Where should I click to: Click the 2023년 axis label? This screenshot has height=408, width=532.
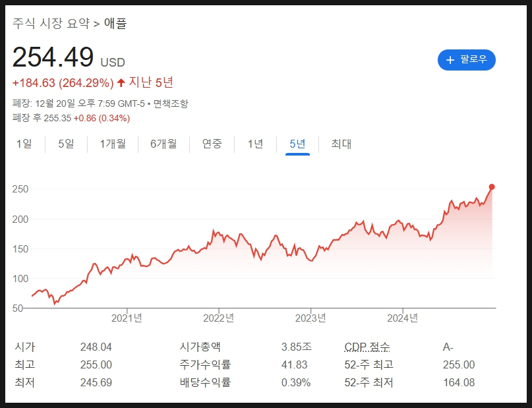point(310,318)
